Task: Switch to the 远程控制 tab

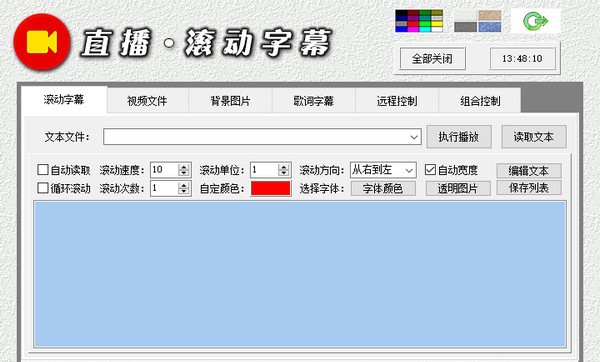Action: [x=397, y=101]
